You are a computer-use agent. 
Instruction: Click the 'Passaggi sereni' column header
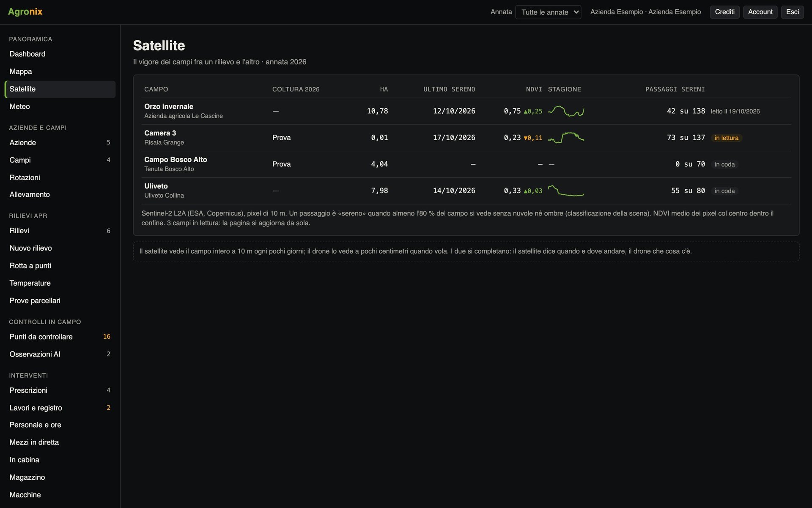[675, 89]
